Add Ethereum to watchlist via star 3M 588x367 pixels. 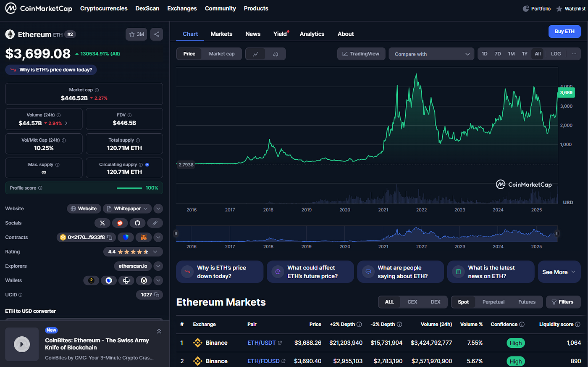pos(136,34)
